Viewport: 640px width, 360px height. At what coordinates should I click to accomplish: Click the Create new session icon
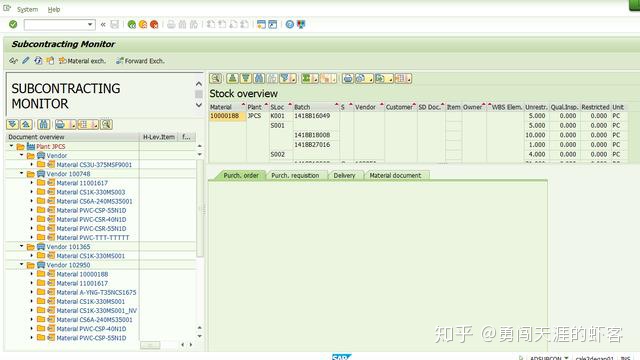point(261,24)
